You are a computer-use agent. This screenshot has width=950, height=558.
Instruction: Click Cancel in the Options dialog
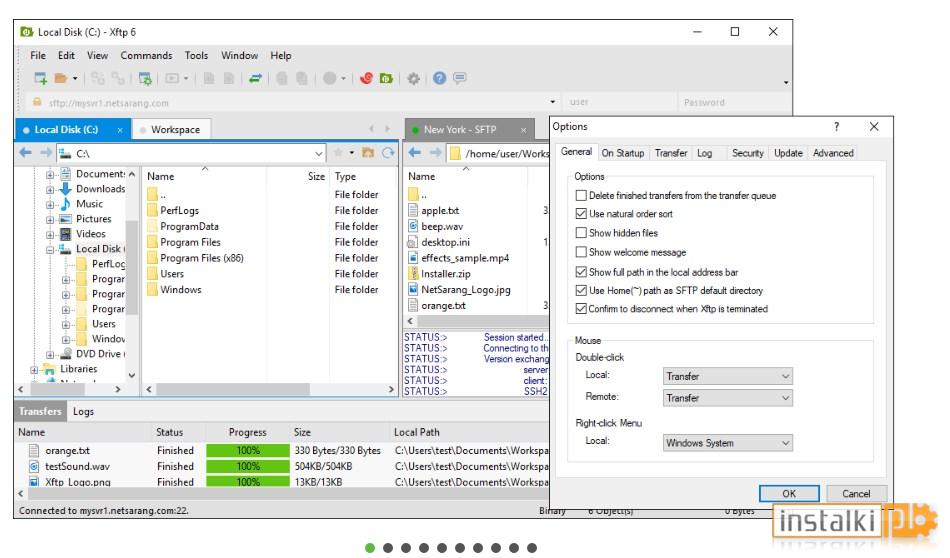[856, 493]
